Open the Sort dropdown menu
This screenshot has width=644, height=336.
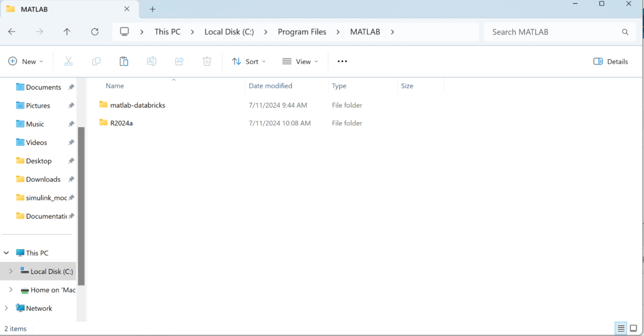(249, 62)
